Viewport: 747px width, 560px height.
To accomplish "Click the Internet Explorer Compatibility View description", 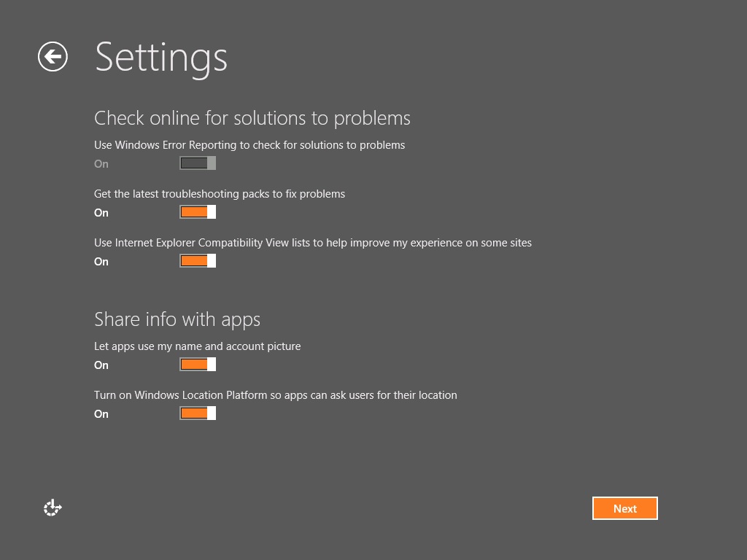I will click(313, 243).
